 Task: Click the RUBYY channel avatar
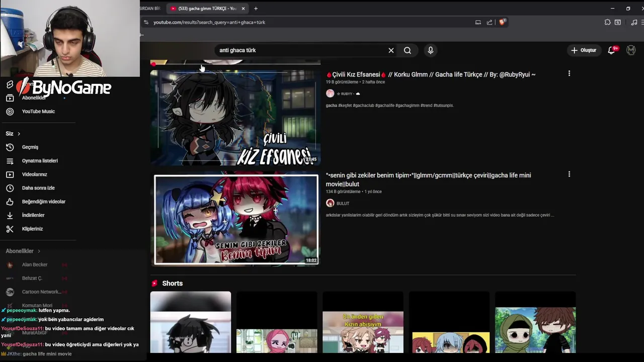click(x=330, y=94)
